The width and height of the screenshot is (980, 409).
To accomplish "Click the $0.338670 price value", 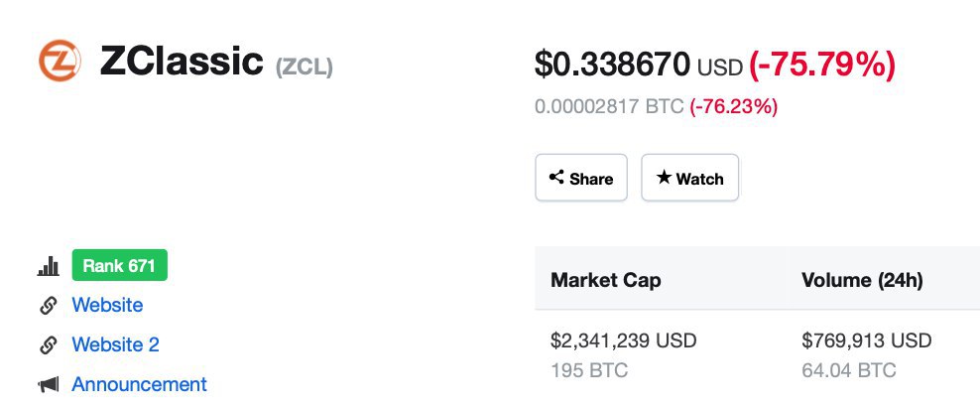I will tap(612, 66).
